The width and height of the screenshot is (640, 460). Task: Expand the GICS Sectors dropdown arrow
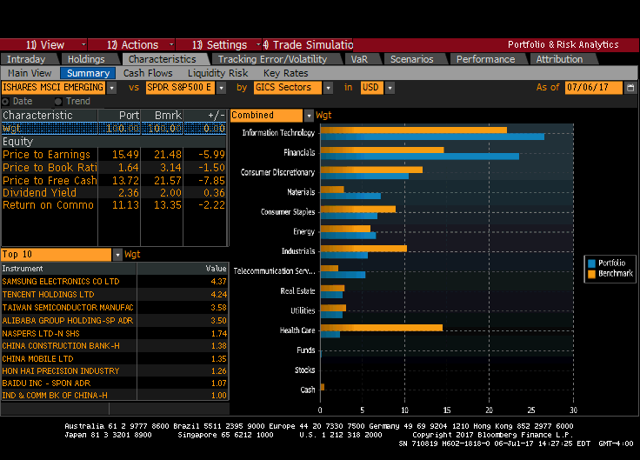[x=328, y=88]
